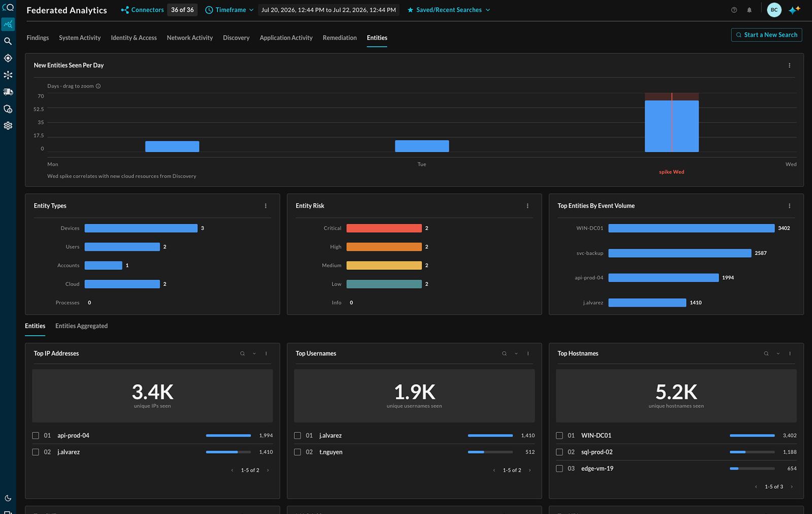The width and height of the screenshot is (812, 514).
Task: Check the j.alvarez row in Top Usernames
Action: point(297,435)
